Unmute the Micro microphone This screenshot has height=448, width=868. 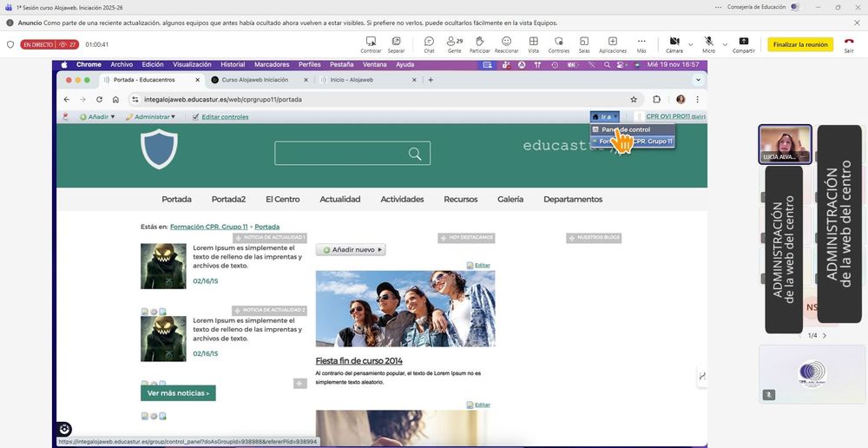pos(708,44)
